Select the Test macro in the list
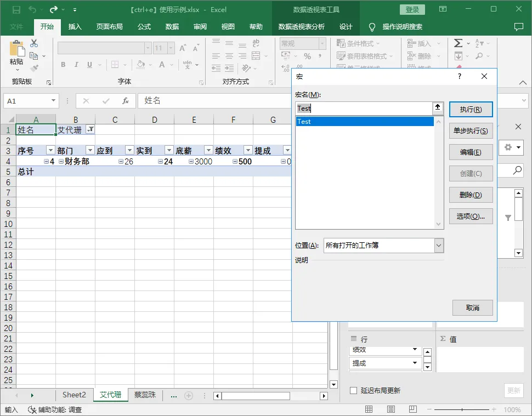Screen dimensions: 532x416 click(365, 121)
